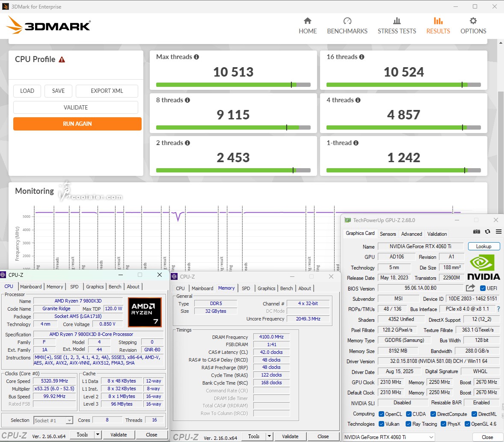Take GPU-Z screenshot with camera icon
The height and width of the screenshot is (442, 504).
[x=476, y=232]
